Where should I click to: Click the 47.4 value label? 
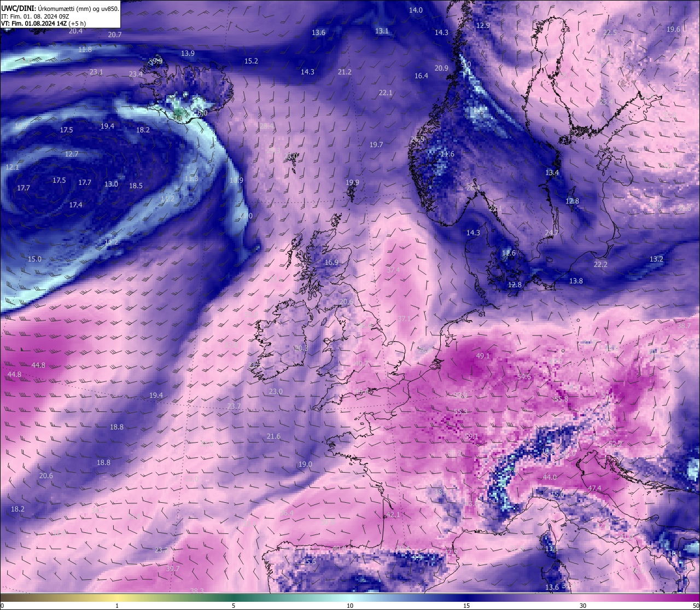594,489
